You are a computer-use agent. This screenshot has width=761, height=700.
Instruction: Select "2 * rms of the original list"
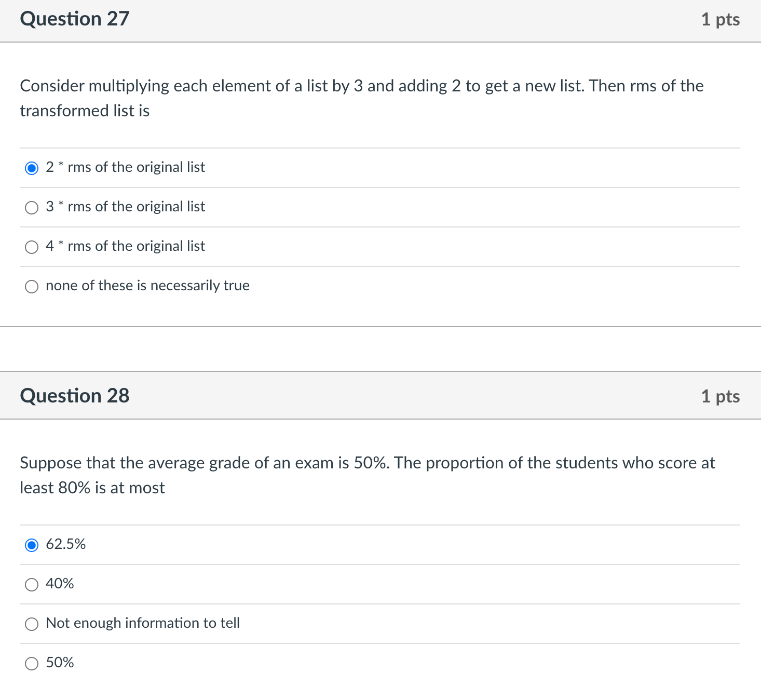pyautogui.click(x=32, y=168)
